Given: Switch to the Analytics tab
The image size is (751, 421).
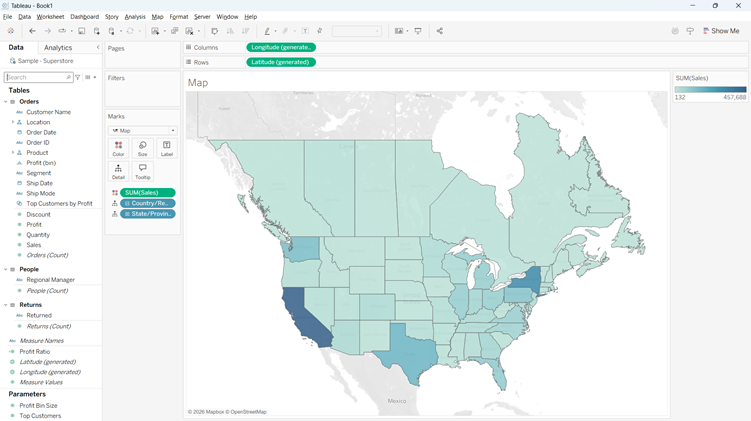Looking at the screenshot, I should 58,47.
